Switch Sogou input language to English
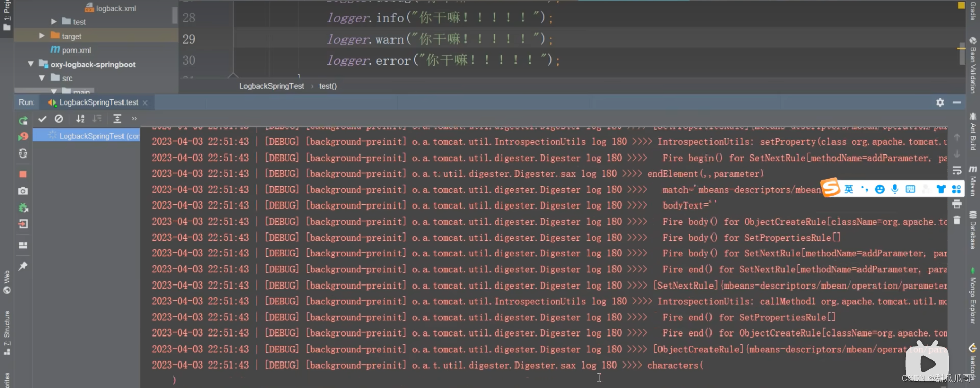Screen dimensions: 980x388 click(x=849, y=189)
